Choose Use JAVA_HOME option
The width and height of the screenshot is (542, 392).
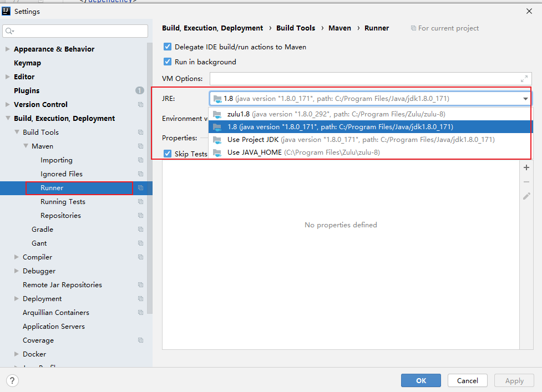coord(369,152)
